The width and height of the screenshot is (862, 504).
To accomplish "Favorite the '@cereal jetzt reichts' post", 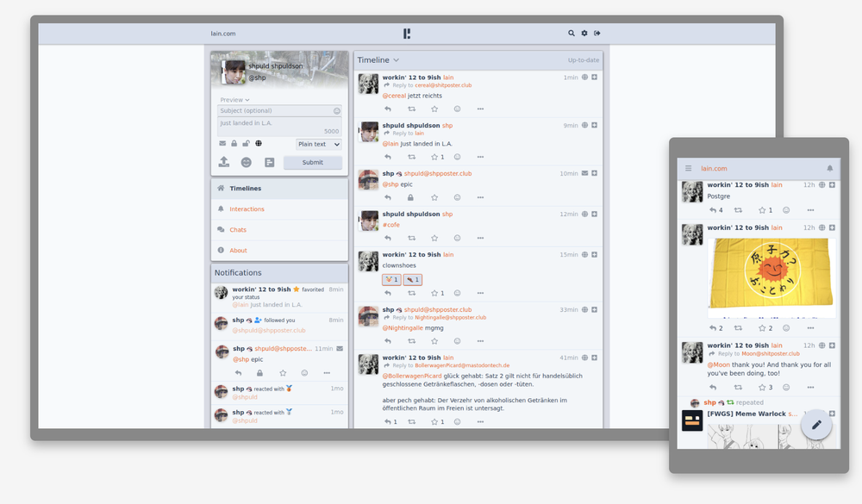I will [x=434, y=109].
